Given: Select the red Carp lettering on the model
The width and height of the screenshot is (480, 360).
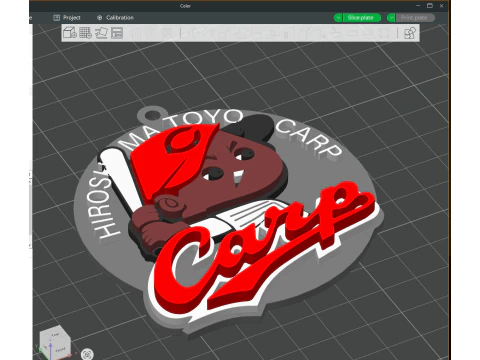Looking at the screenshot, I should coord(263,247).
